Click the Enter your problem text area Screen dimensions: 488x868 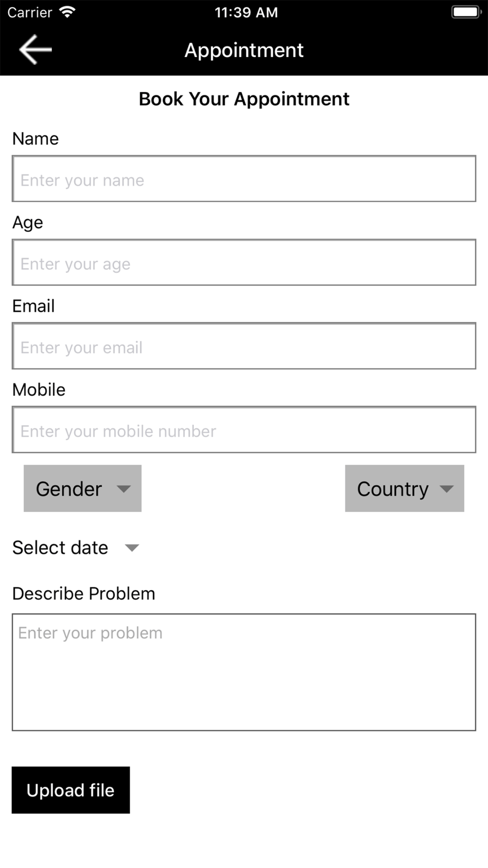pyautogui.click(x=244, y=672)
